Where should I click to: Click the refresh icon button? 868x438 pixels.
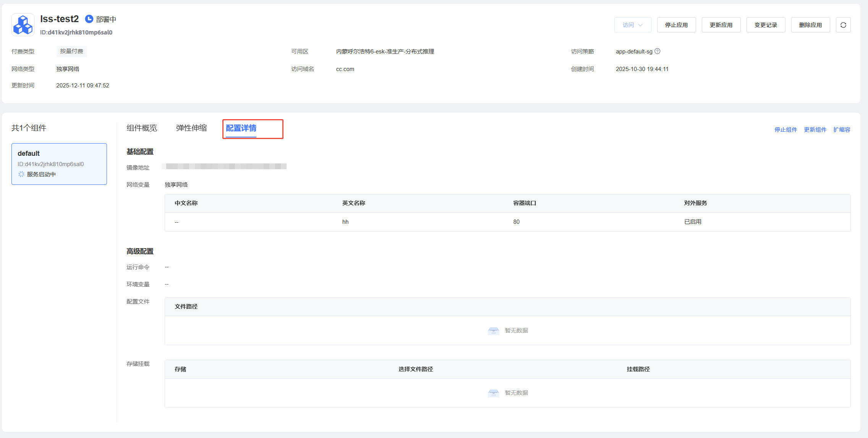(x=843, y=25)
